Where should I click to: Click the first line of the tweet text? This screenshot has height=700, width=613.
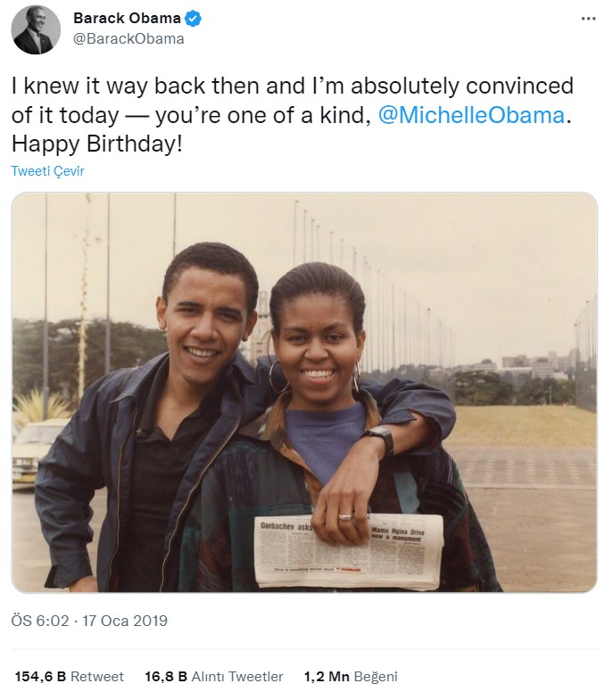[x=292, y=86]
